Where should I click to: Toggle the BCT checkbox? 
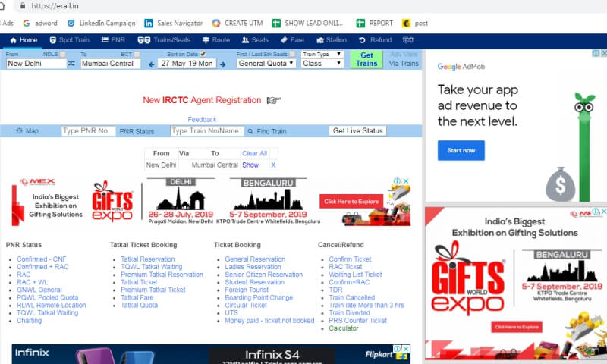point(137,55)
